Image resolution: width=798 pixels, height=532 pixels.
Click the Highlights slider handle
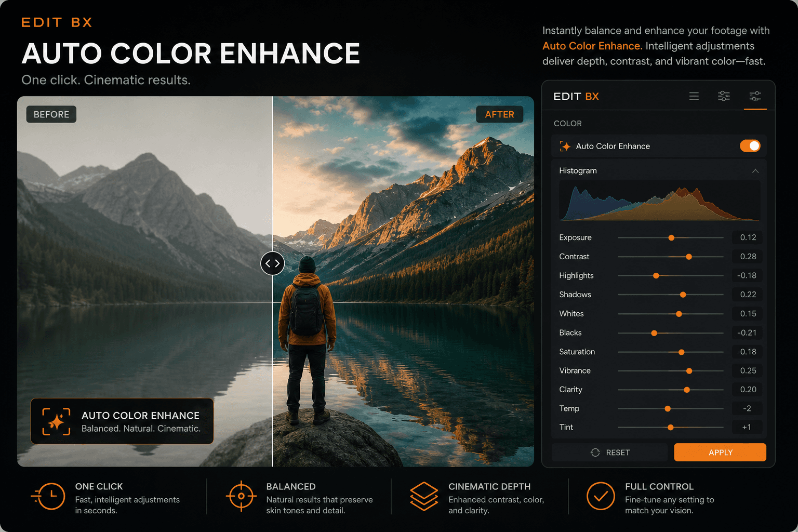point(656,276)
